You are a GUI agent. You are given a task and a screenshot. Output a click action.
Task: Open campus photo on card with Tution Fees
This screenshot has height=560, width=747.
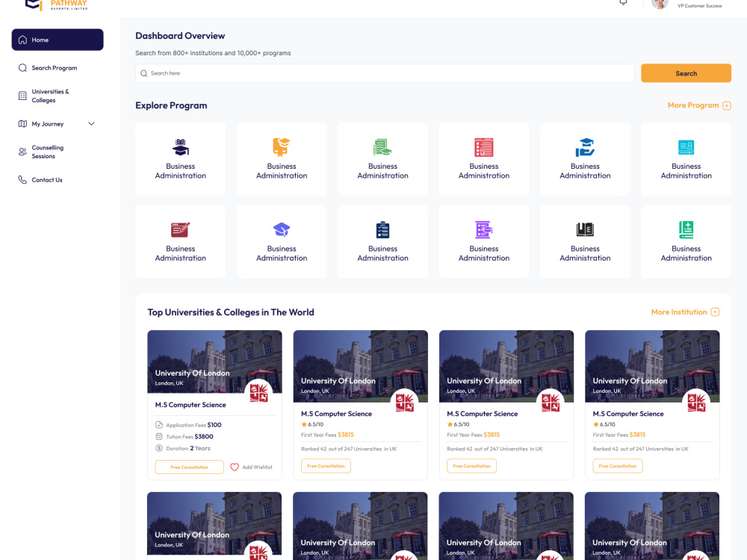click(214, 361)
